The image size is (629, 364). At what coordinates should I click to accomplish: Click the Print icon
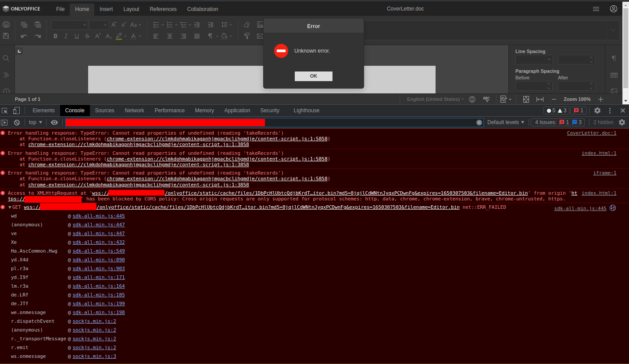[x=6, y=25]
